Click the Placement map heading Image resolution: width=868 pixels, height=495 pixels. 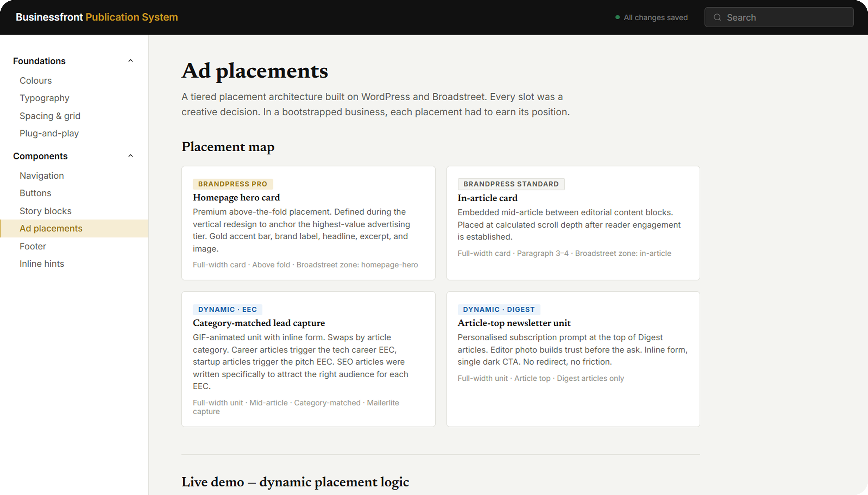tap(228, 147)
